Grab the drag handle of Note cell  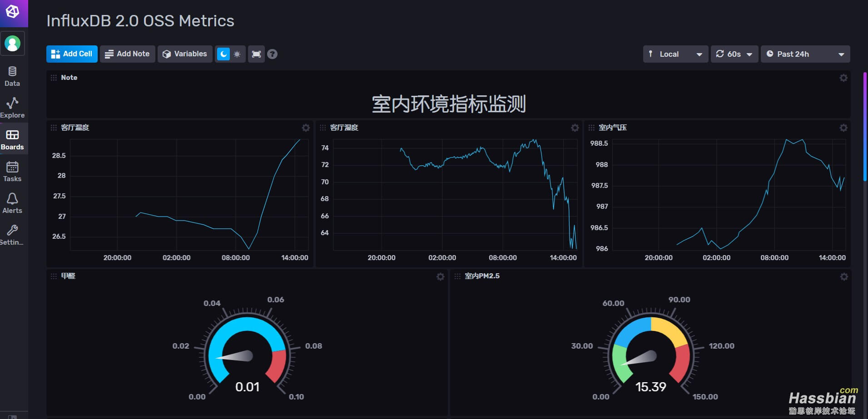(x=54, y=78)
